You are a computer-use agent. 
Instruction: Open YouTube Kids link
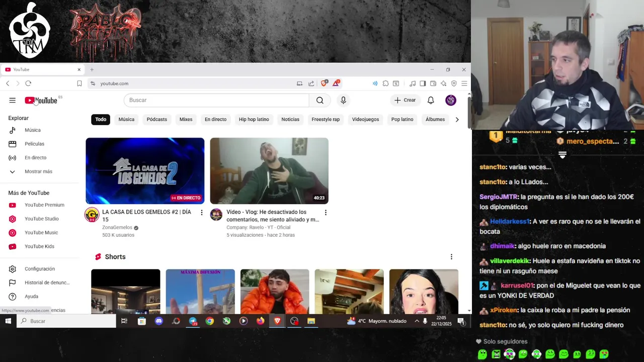pyautogui.click(x=40, y=246)
